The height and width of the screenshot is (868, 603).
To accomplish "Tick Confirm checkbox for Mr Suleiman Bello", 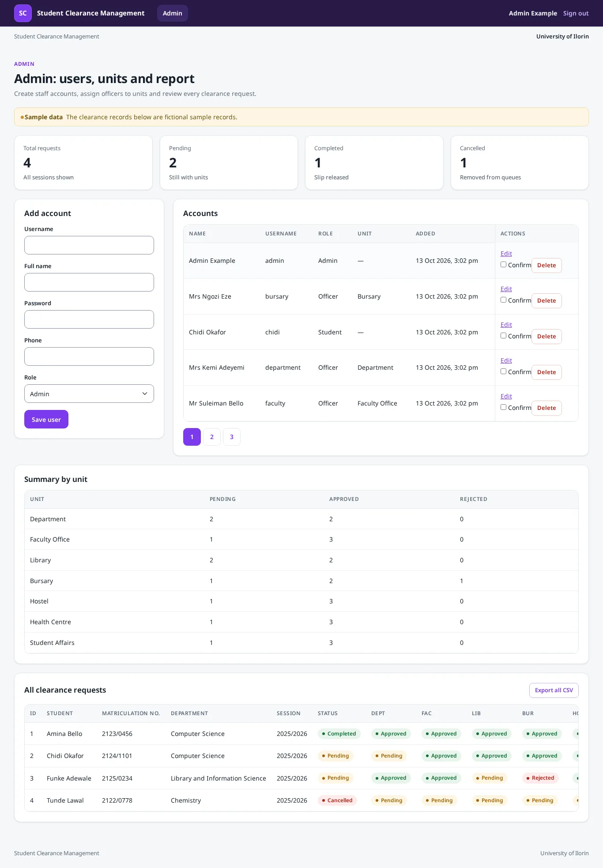I will [503, 407].
